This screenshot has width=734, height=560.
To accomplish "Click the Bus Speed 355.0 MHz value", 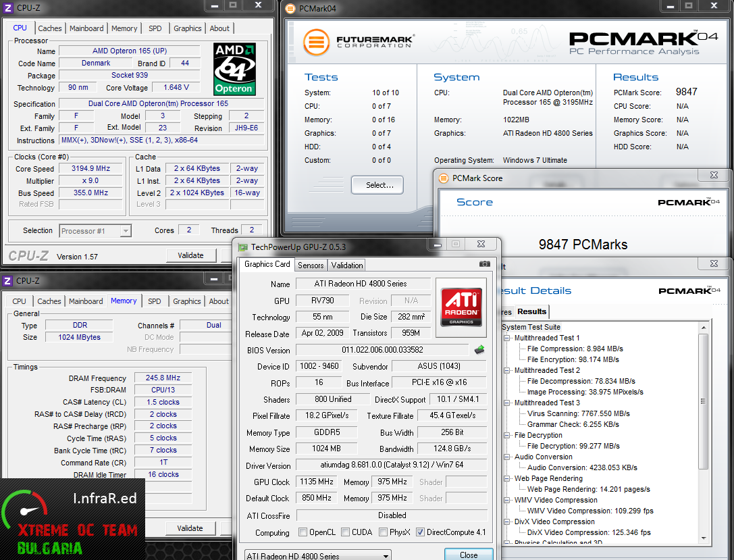I will pyautogui.click(x=90, y=193).
